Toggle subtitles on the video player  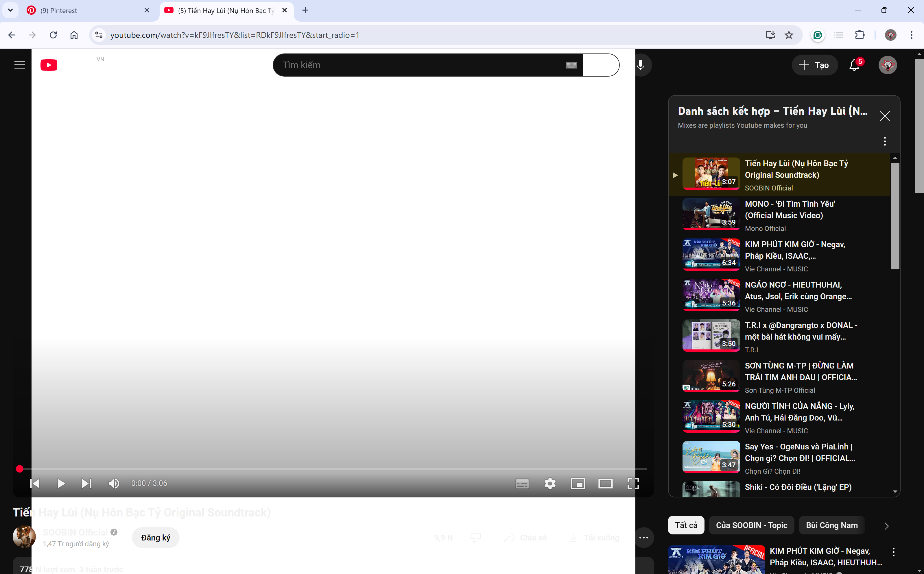coord(522,483)
